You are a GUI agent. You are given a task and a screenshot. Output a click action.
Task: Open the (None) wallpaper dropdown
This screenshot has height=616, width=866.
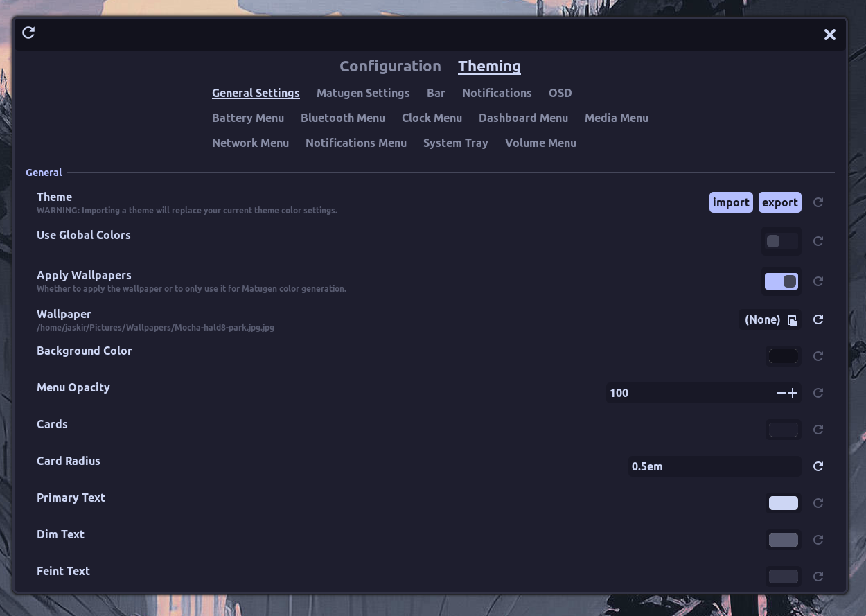click(762, 319)
